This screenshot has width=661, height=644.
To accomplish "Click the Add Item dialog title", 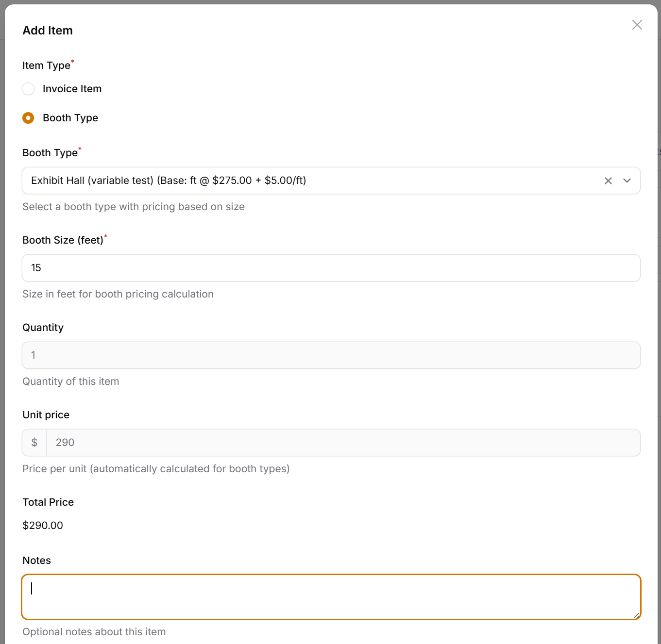I will 48,31.
